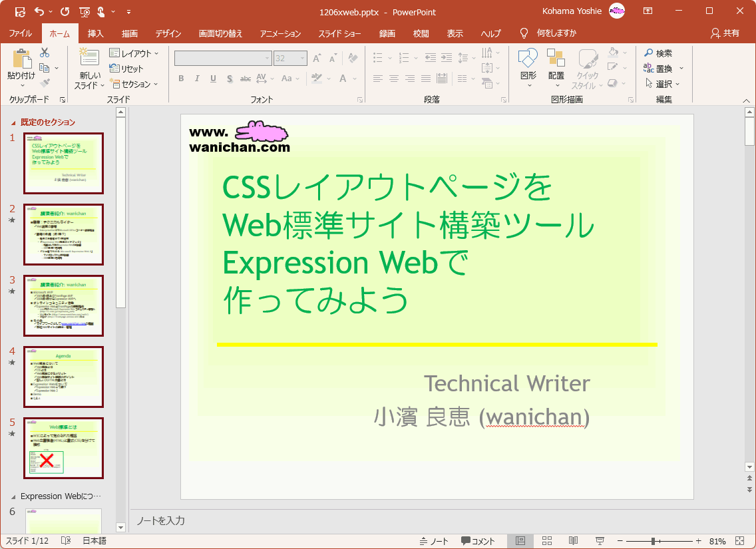Click the New Slide icon
The image size is (756, 549).
(89, 57)
